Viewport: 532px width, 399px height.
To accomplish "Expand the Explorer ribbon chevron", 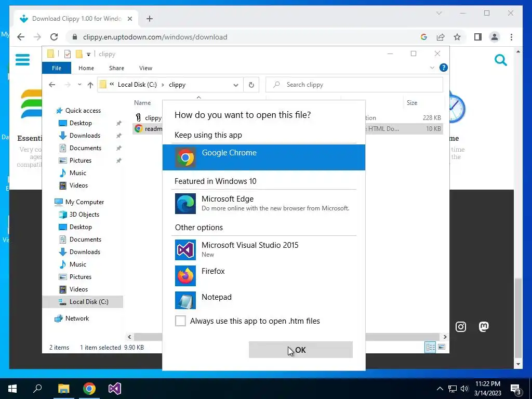I will point(432,68).
